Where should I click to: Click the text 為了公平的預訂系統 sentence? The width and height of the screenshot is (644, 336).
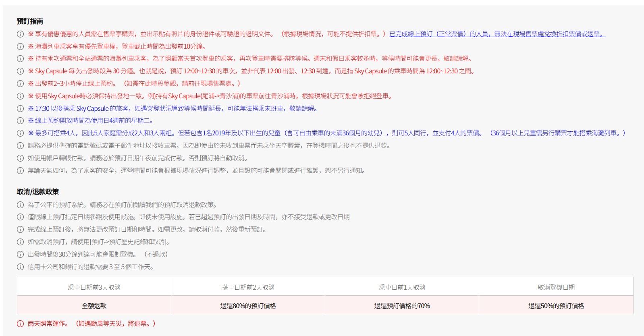tap(123, 205)
